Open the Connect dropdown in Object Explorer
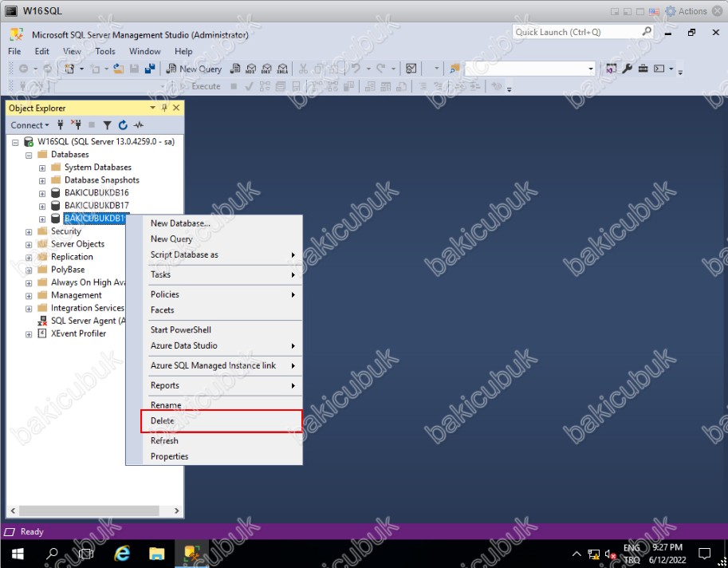This screenshot has width=728, height=568. pyautogui.click(x=30, y=125)
